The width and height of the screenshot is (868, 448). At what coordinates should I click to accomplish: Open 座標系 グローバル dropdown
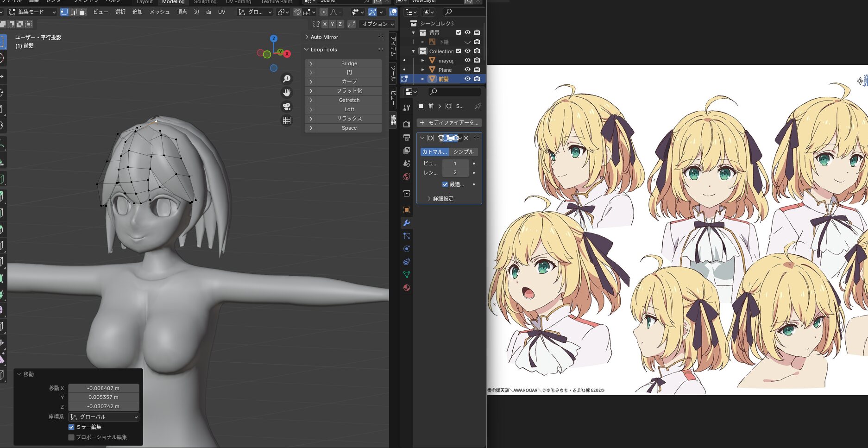(x=104, y=417)
